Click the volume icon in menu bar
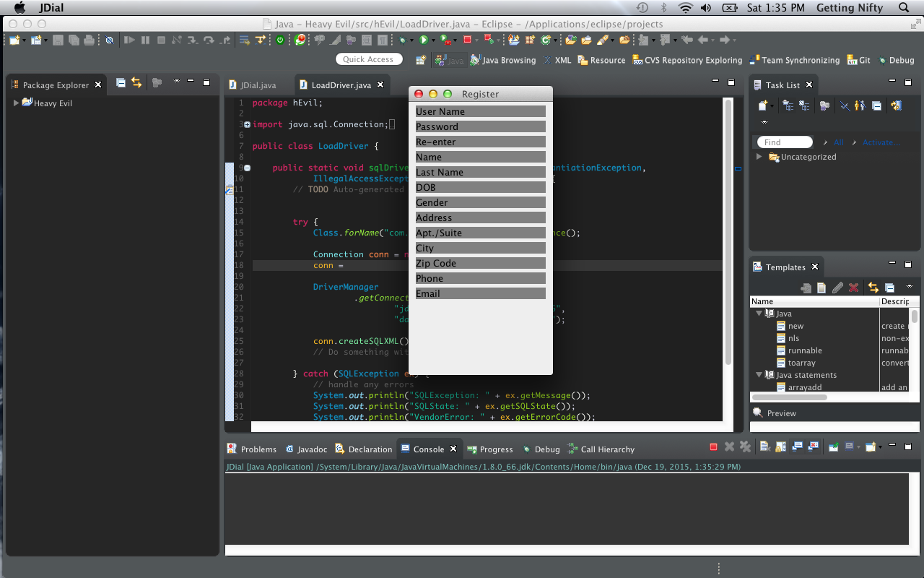Viewport: 924px width, 578px height. 705,8
